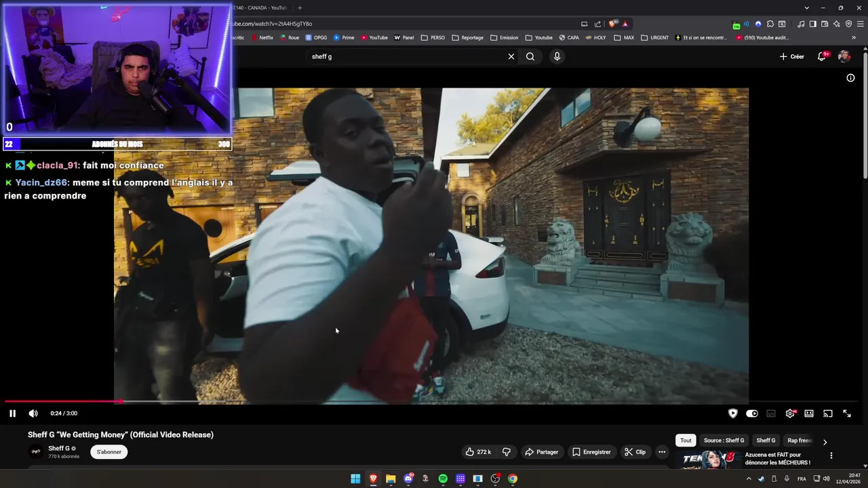Open the PERSO bookmarks folder
868x488 pixels.
433,38
